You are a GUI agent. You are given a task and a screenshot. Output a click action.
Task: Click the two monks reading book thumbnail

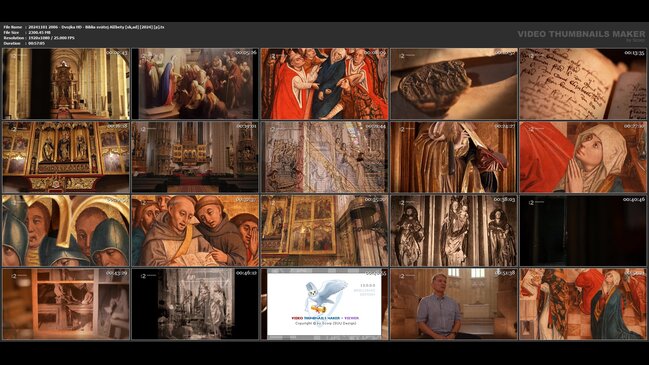[195, 231]
